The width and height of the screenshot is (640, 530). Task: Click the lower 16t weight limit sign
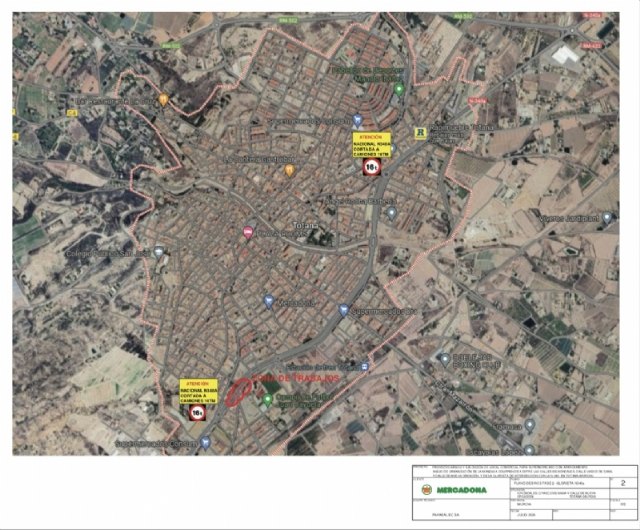point(197,411)
